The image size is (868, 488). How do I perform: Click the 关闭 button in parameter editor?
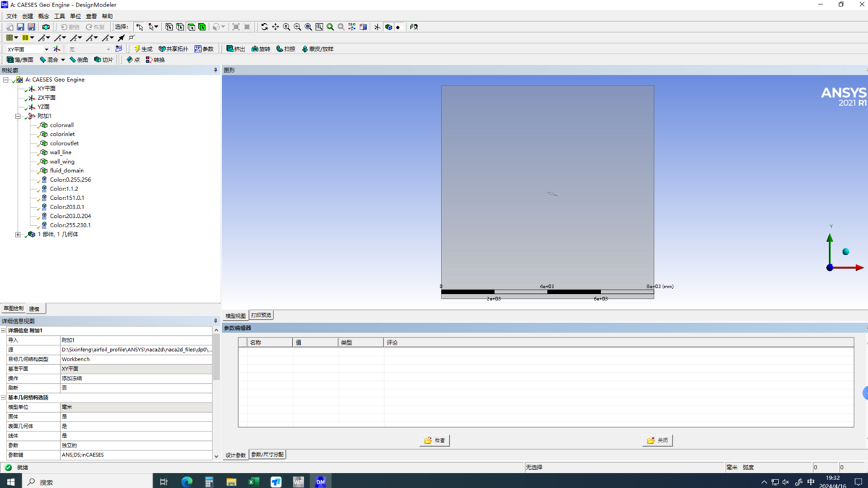[657, 440]
